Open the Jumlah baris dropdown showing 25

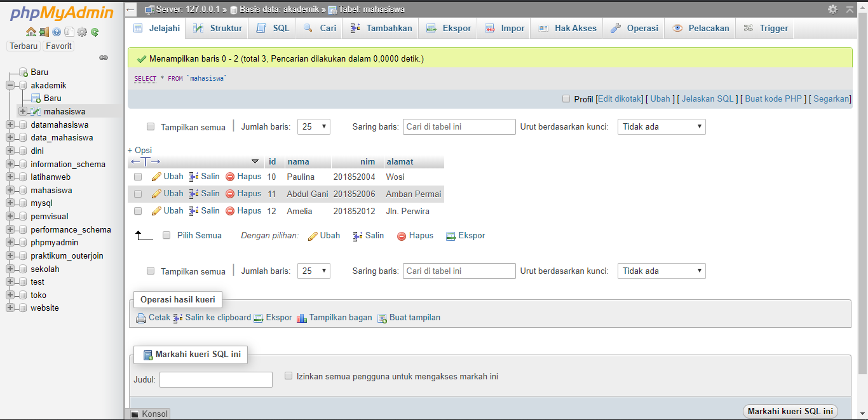(313, 126)
